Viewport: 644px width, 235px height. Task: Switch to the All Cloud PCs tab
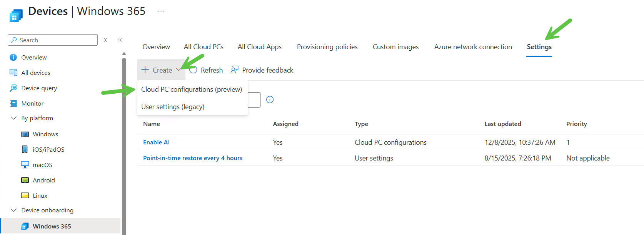(204, 47)
